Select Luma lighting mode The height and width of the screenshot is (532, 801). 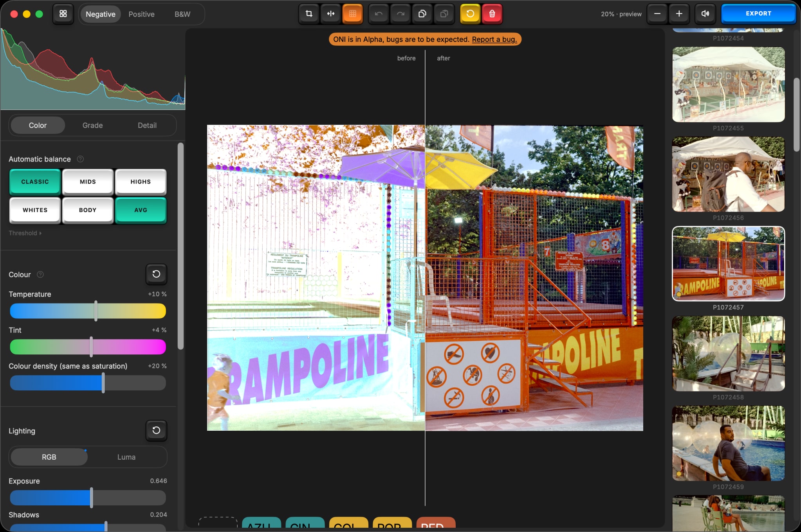pos(126,457)
